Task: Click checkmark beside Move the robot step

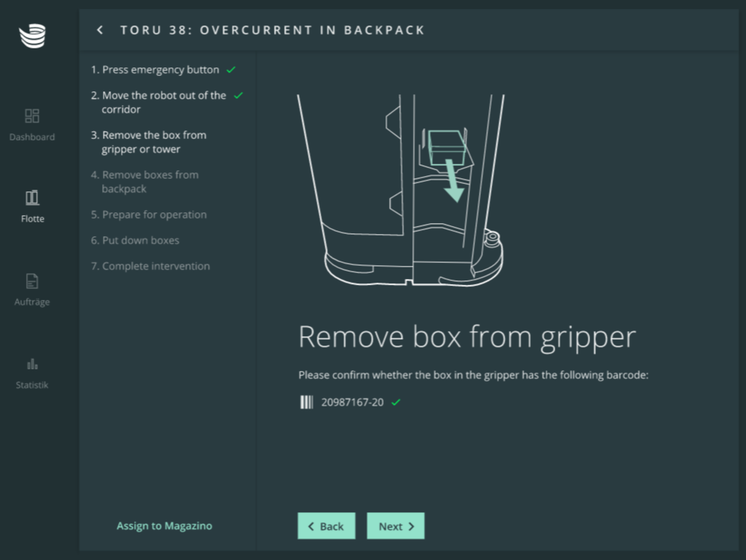Action: coord(238,96)
